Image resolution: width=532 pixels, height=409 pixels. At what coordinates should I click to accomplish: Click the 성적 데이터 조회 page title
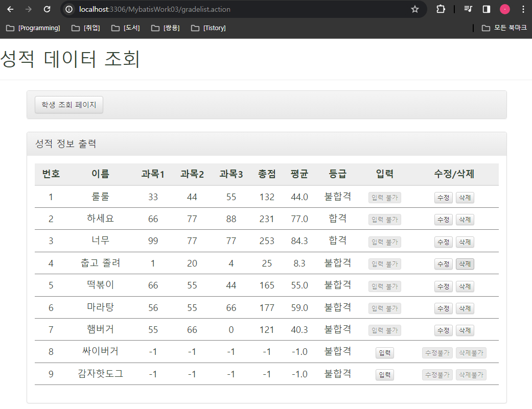pyautogui.click(x=70, y=59)
